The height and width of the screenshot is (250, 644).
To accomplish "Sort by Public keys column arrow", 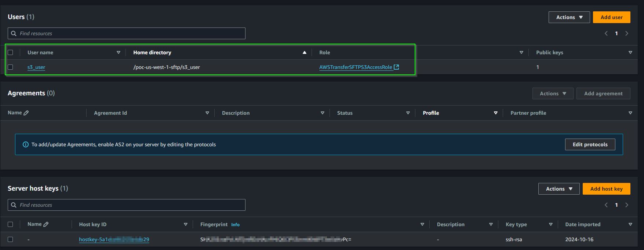I will click(x=630, y=52).
